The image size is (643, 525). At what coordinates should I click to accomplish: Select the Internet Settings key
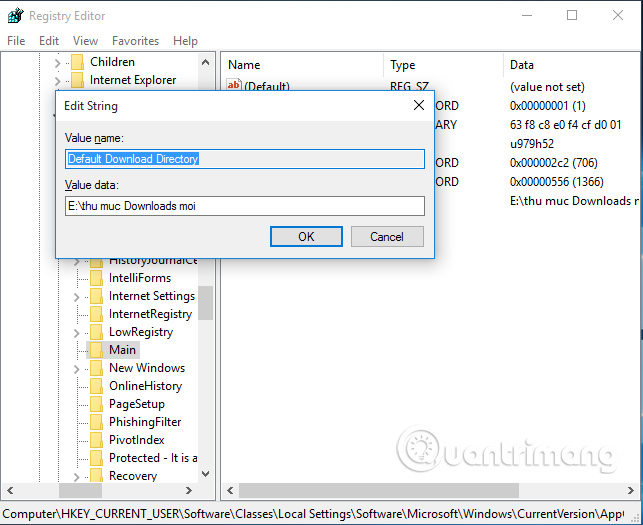coord(152,296)
